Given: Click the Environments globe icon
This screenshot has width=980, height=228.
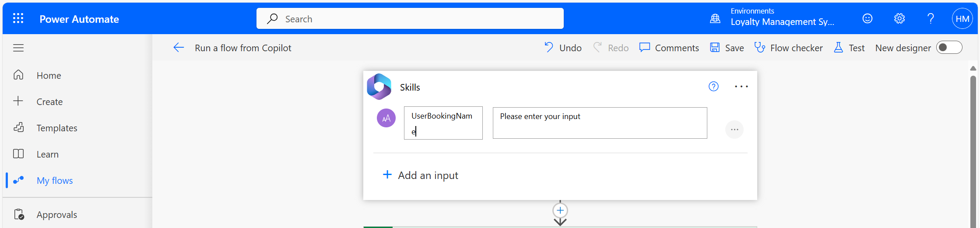Looking at the screenshot, I should click(x=715, y=18).
